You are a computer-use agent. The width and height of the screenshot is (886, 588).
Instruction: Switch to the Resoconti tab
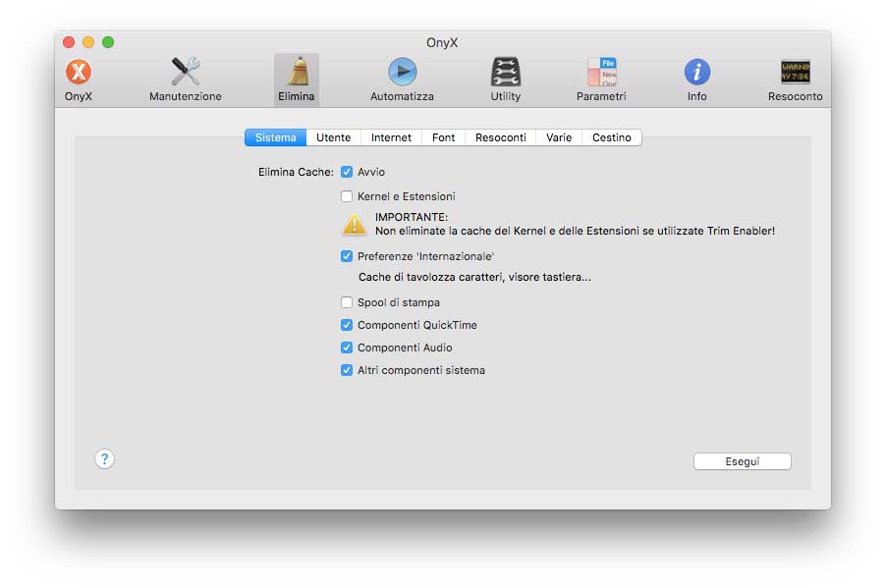[501, 137]
